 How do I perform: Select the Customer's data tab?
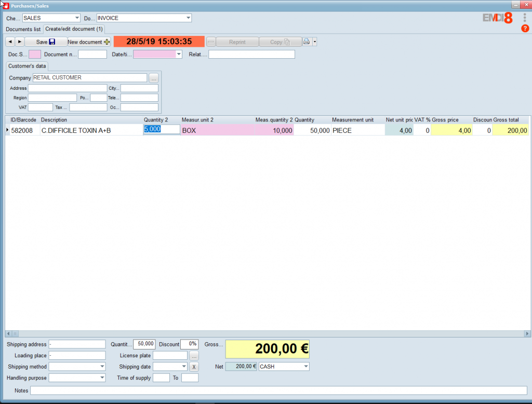coord(27,66)
